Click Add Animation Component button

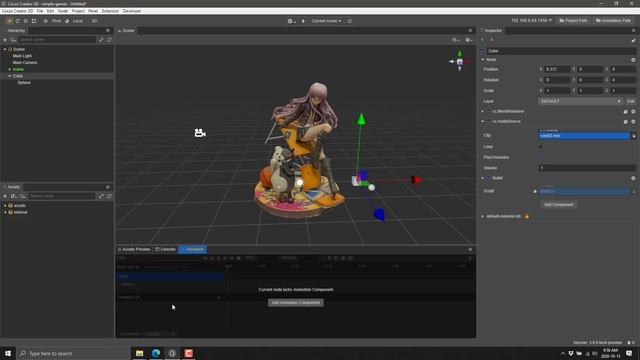tap(296, 303)
